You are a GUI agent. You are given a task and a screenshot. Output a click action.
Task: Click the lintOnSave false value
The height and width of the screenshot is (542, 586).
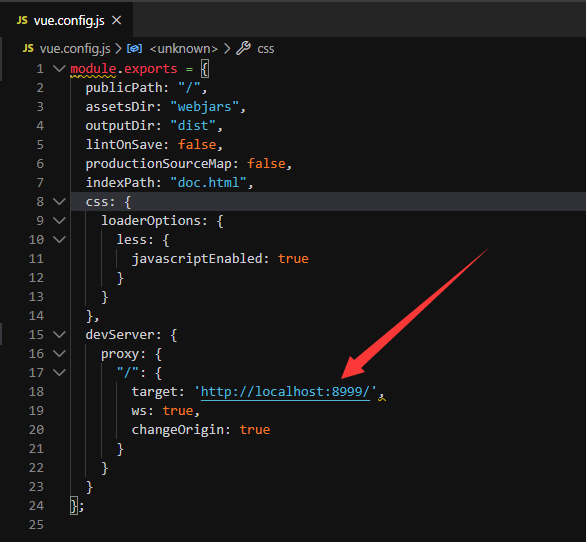tap(197, 145)
